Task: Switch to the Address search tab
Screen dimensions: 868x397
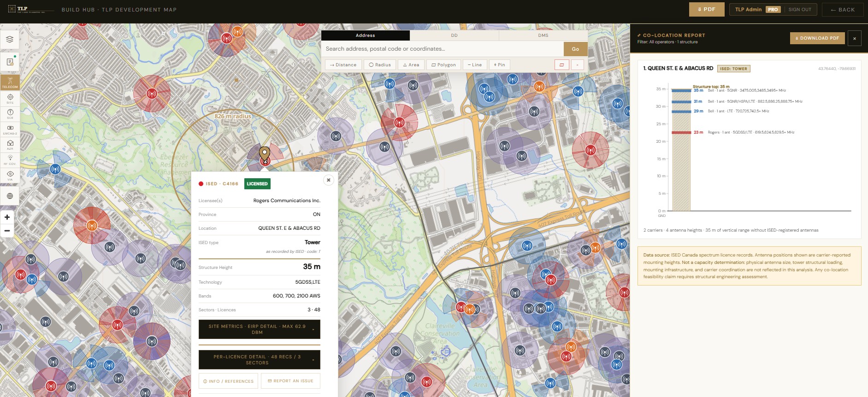Action: pos(366,35)
